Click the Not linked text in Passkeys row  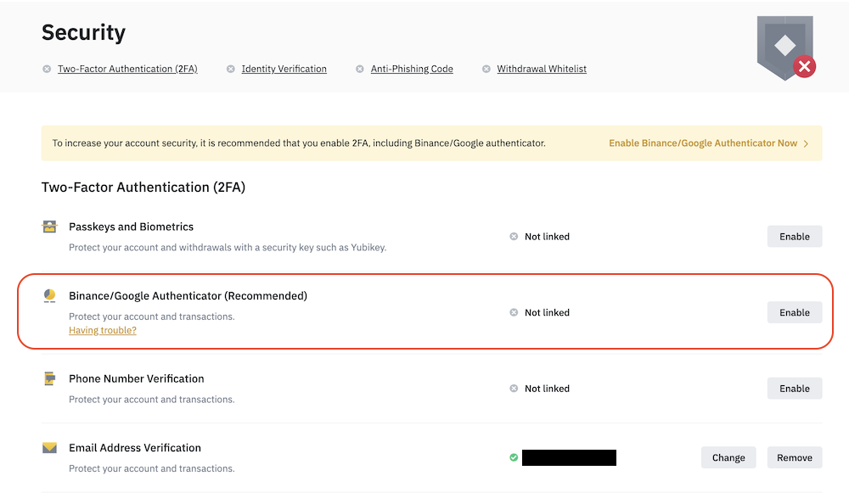pos(547,237)
